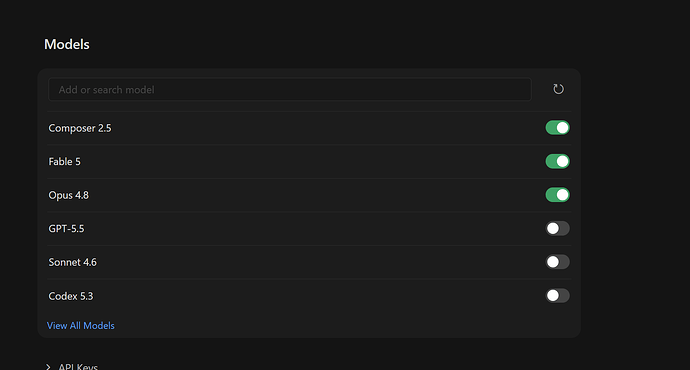The image size is (690, 370).
Task: Open the API Keys section label
Action: coord(78,366)
